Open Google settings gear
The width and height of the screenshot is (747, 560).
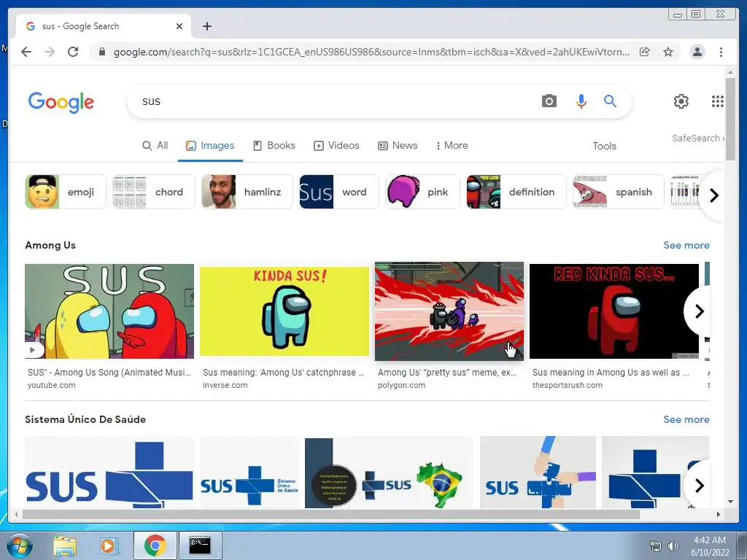681,101
